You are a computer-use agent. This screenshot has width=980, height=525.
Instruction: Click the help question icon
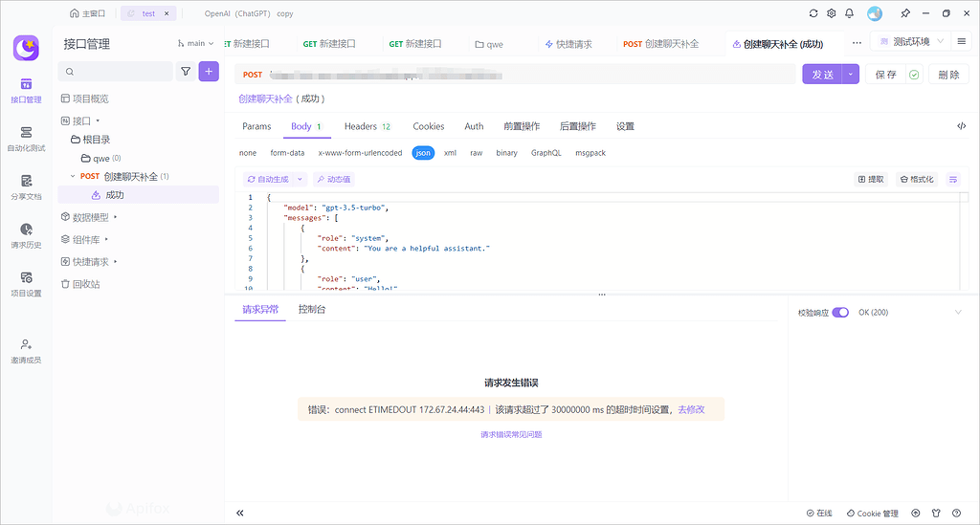point(956,514)
